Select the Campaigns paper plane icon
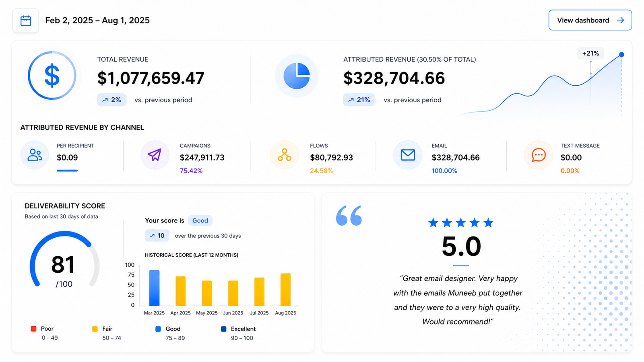644x362 pixels. (155, 155)
